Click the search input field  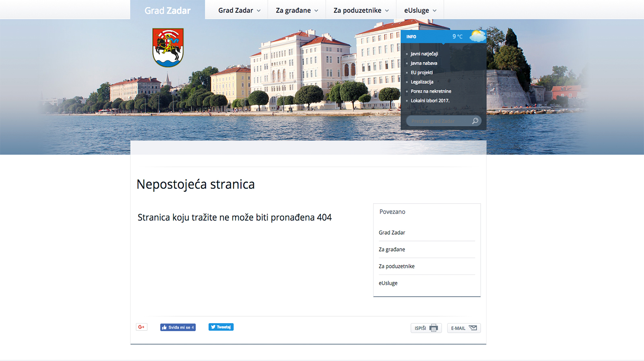point(438,121)
